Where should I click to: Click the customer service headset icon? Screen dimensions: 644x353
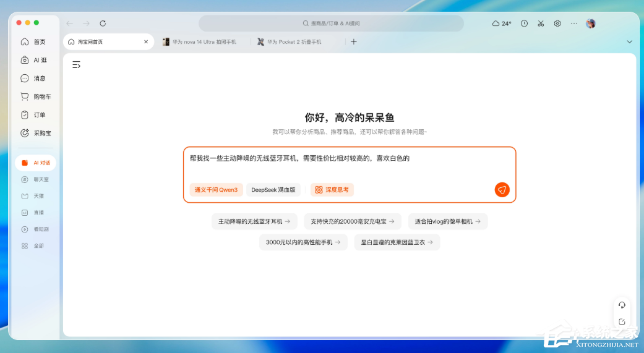pyautogui.click(x=622, y=305)
